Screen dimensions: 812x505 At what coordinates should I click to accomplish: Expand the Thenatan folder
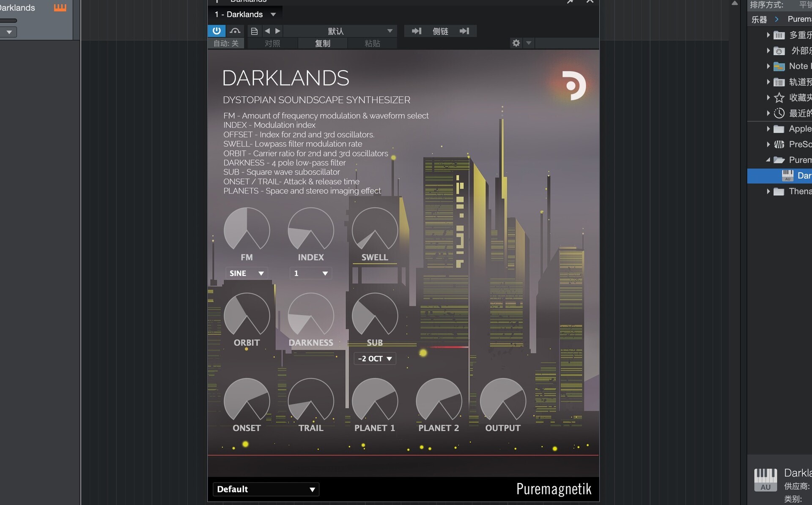[768, 191]
